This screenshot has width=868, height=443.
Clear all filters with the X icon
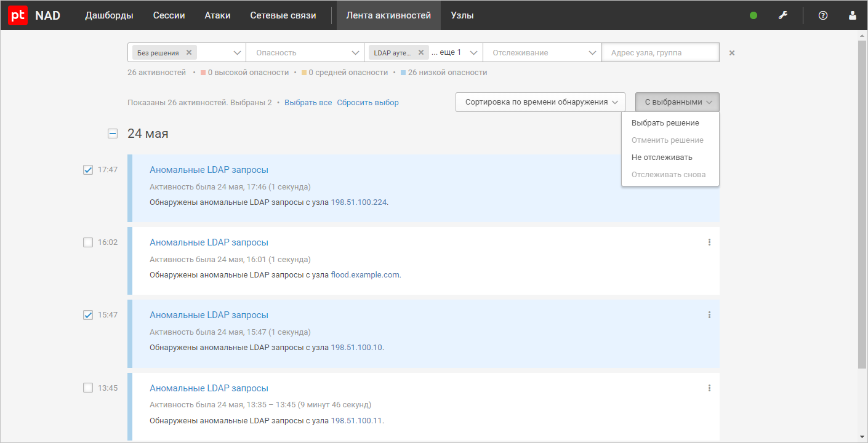pyautogui.click(x=732, y=53)
